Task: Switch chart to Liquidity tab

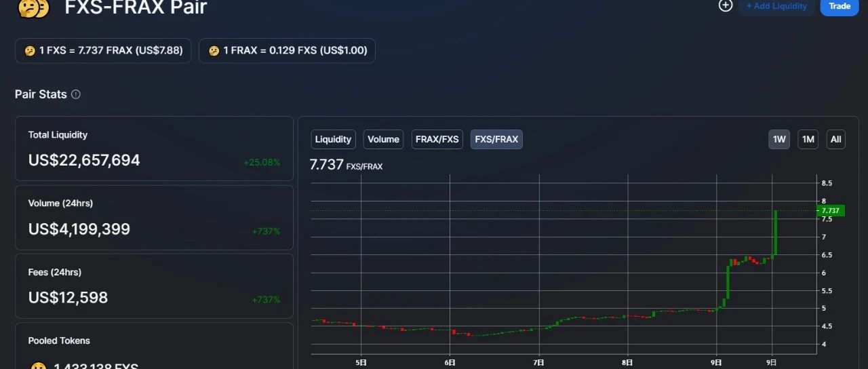Action: point(333,140)
